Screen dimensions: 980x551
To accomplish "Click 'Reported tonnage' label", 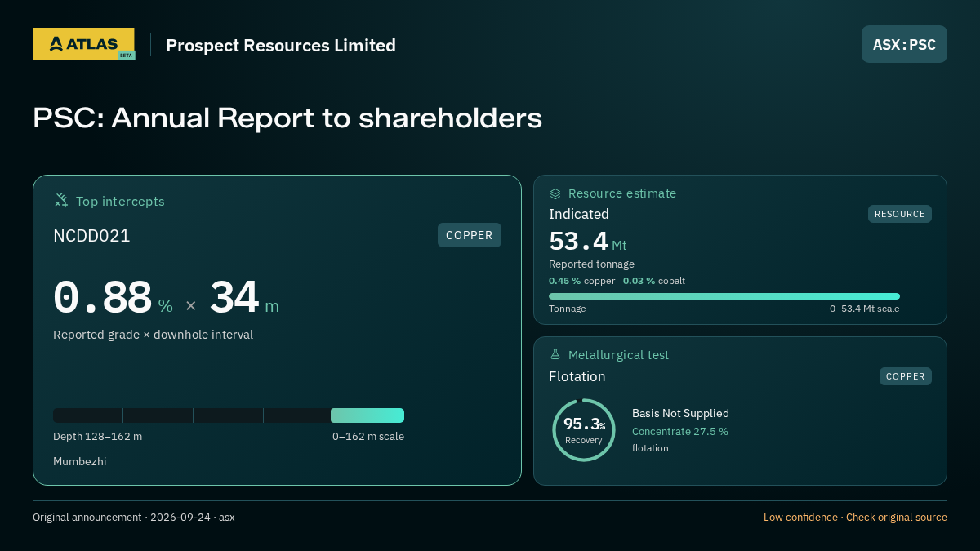I will [591, 264].
